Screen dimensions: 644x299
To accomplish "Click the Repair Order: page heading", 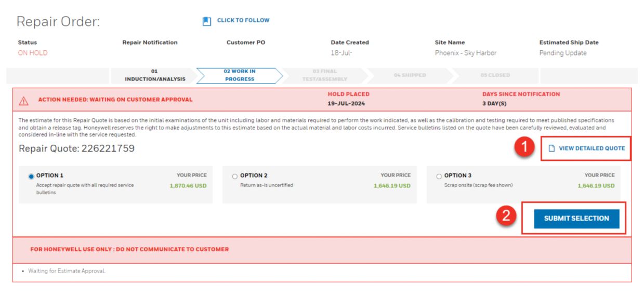I will [x=58, y=22].
